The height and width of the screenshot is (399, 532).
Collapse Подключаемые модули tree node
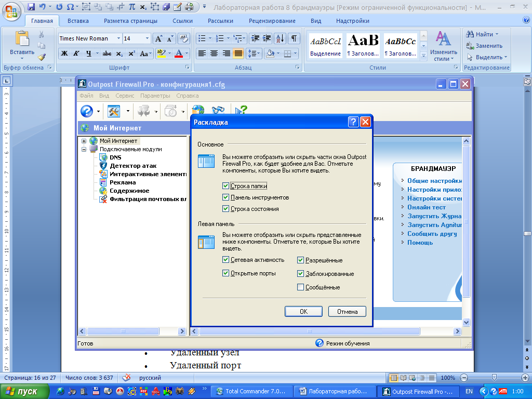(84, 149)
